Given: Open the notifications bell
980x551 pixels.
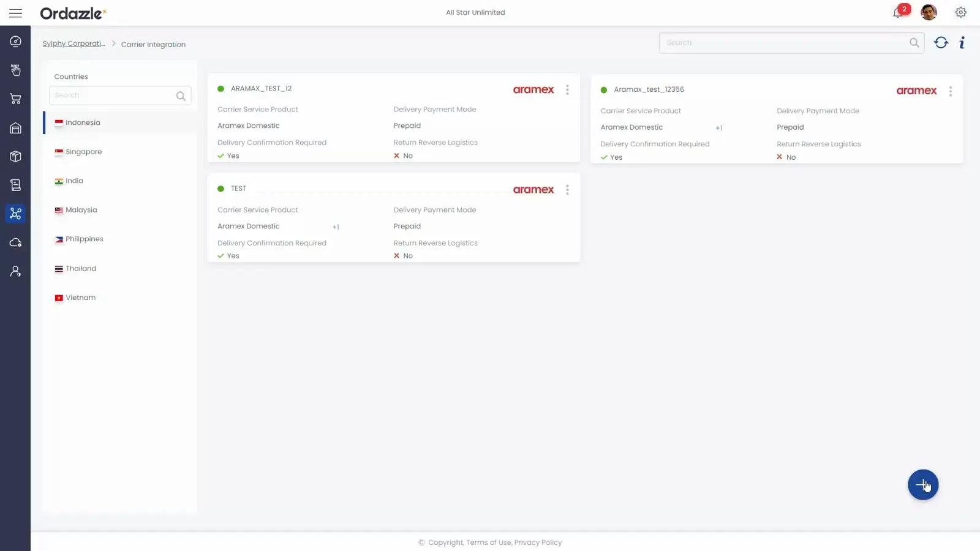Looking at the screenshot, I should (899, 12).
